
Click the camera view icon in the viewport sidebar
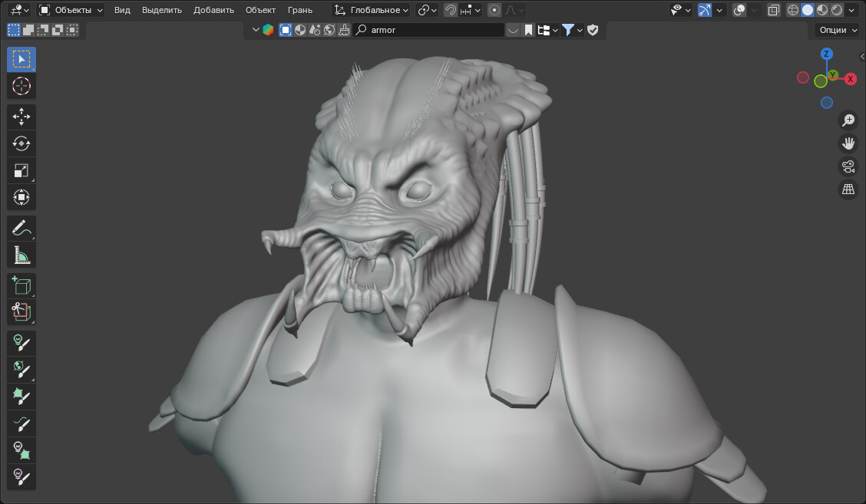pyautogui.click(x=848, y=166)
